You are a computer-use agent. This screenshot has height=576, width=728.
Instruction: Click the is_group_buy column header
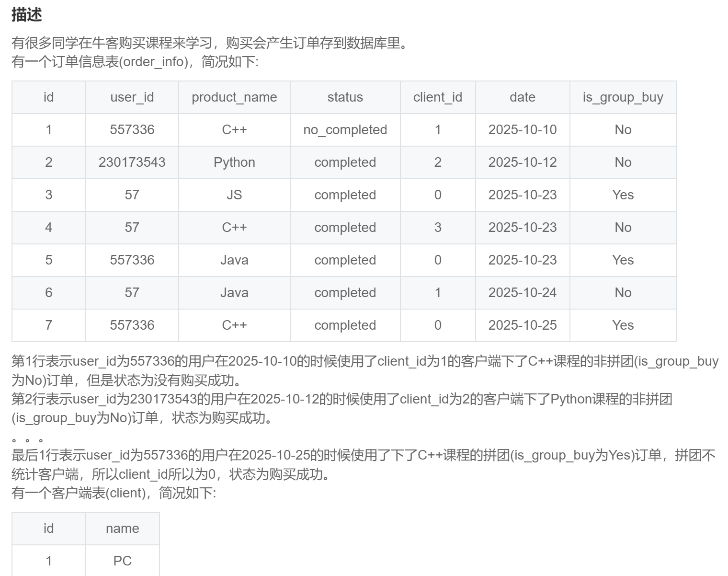(623, 97)
